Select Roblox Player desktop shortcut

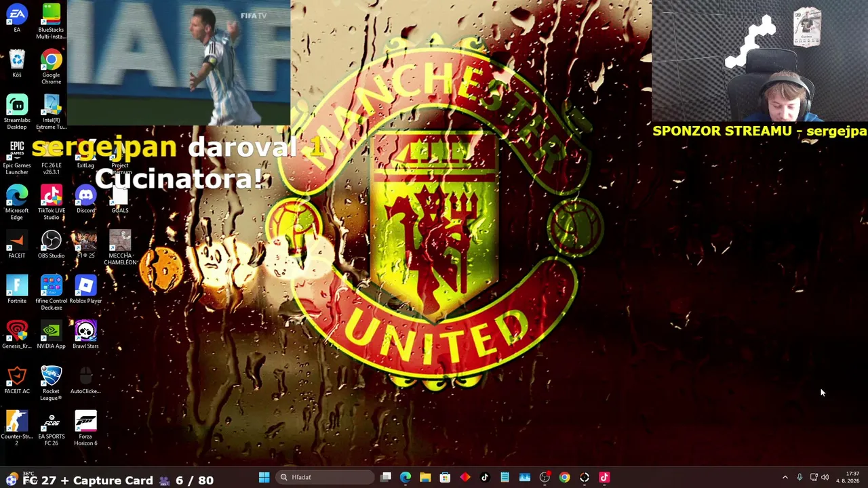click(85, 289)
